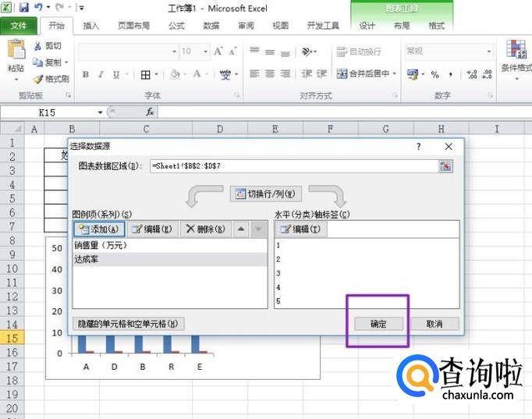532x419 pixels.
Task: Toggle Merge and Center cells
Action: coord(363,74)
